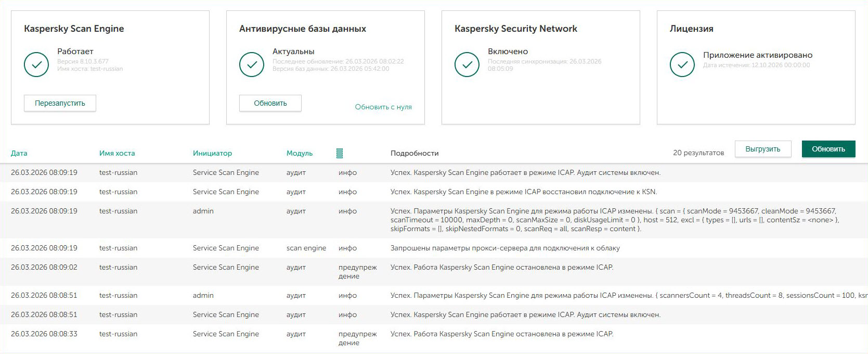
Task: Click the Антивирусные базы данных card title
Action: [303, 29]
